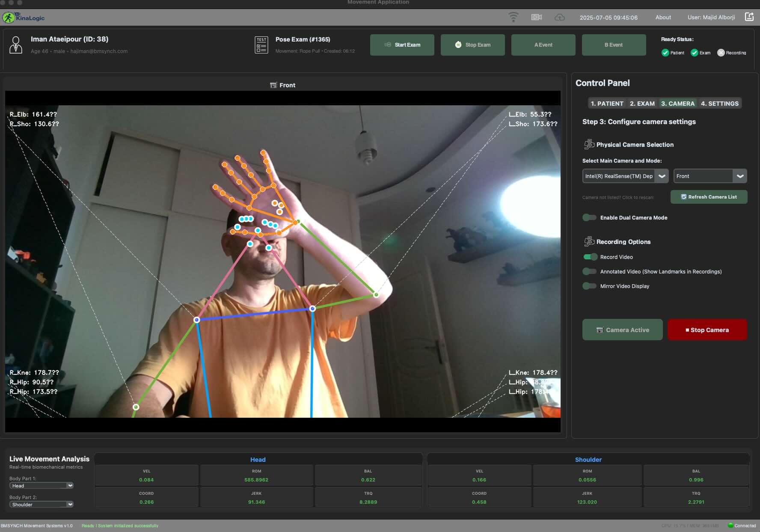Disable the Record Video toggle
The height and width of the screenshot is (532, 760).
pyautogui.click(x=590, y=257)
